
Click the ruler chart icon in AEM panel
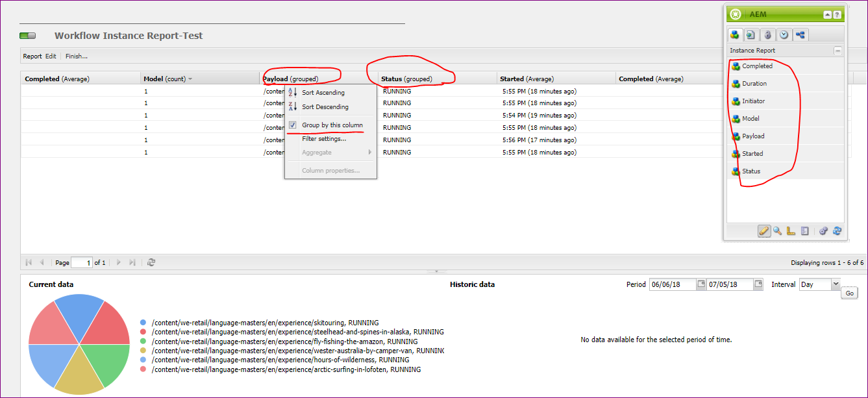[x=791, y=230]
